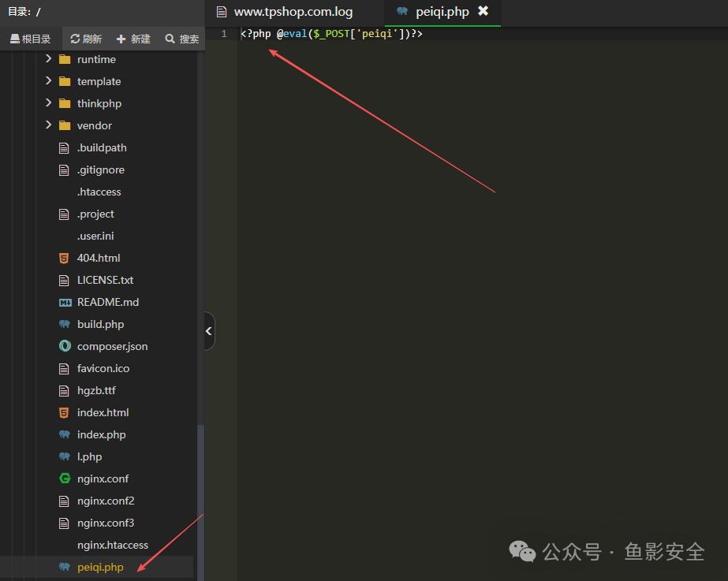Select the peiqi.php editor tab
The image size is (728, 581).
click(x=442, y=12)
